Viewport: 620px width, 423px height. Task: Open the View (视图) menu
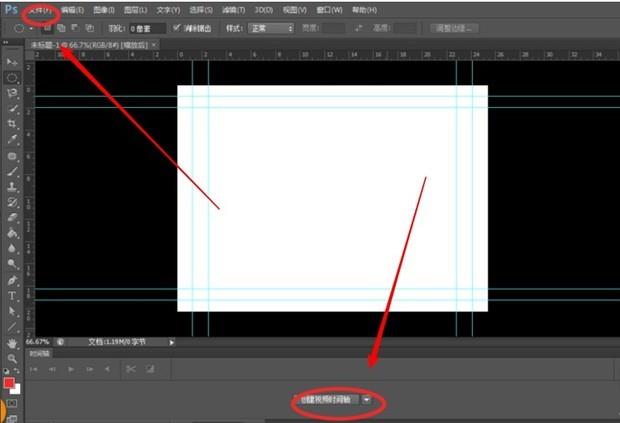coord(295,10)
